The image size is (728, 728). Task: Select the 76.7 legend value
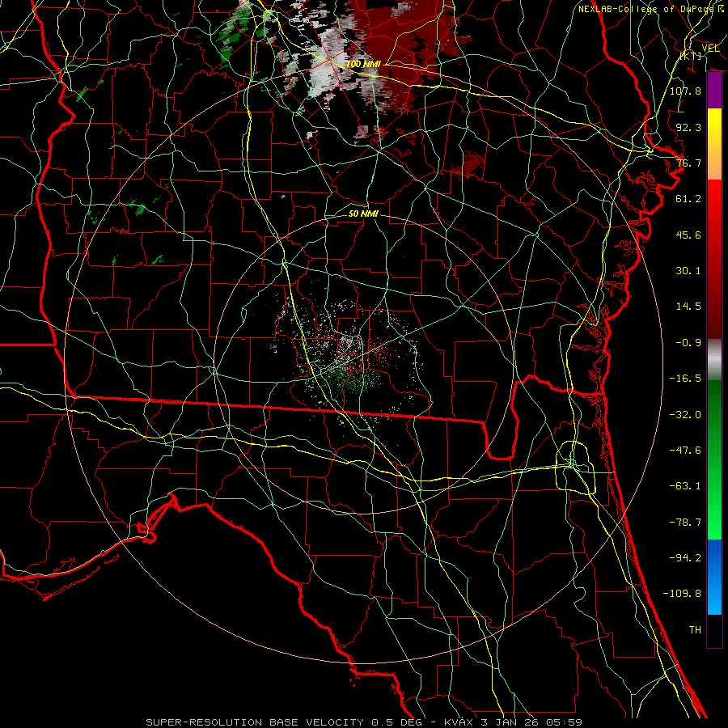688,163
